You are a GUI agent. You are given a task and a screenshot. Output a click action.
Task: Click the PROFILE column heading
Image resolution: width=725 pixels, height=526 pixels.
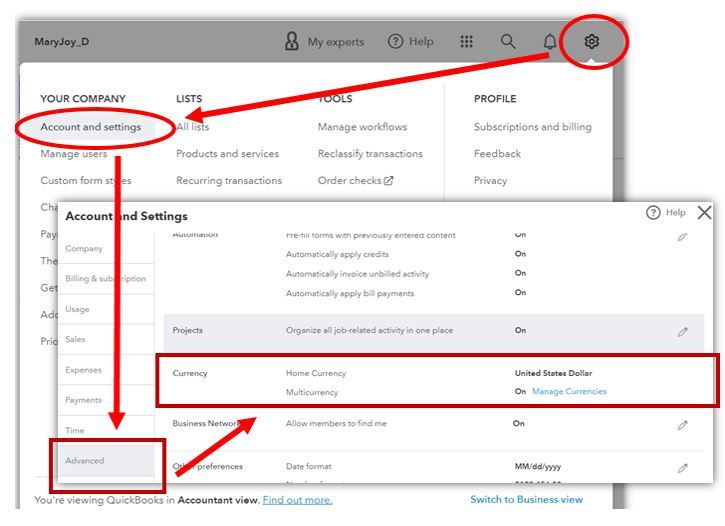(x=495, y=98)
